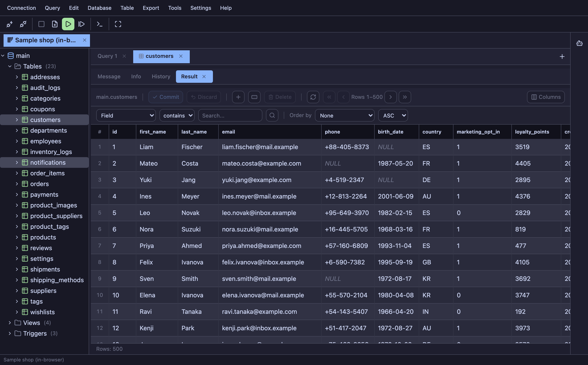This screenshot has height=365, width=588.
Task: Switch to the Query 1 tab
Action: 107,56
